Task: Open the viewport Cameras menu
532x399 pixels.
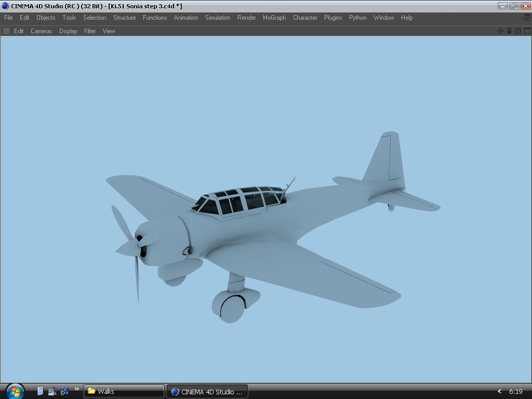Action: point(41,31)
